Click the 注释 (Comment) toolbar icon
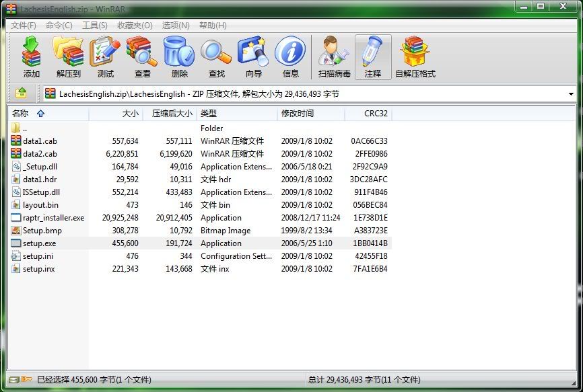This screenshot has height=392, width=583. pyautogui.click(x=373, y=56)
